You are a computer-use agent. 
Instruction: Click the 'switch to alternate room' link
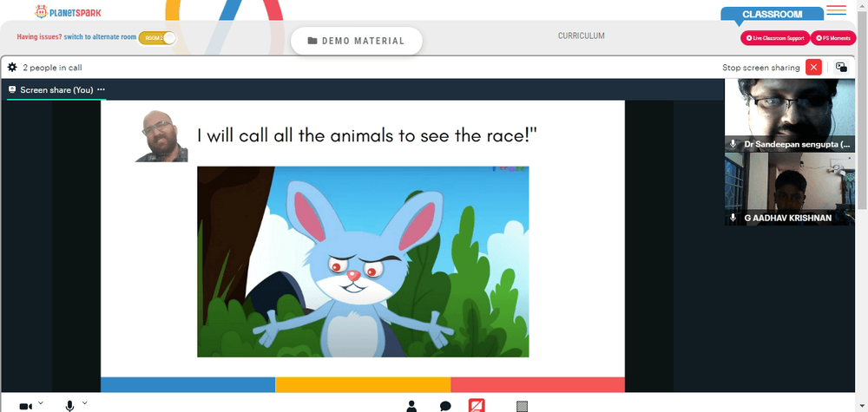click(100, 37)
